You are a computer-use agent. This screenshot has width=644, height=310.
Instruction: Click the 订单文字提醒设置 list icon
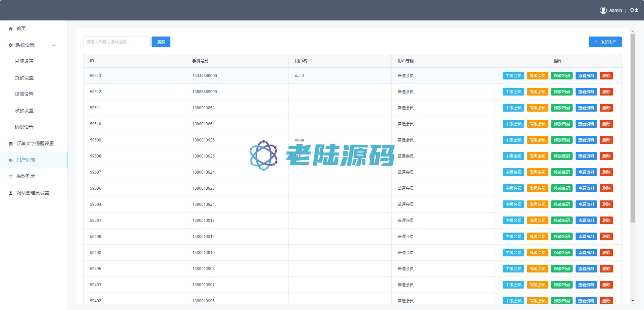(x=11, y=144)
